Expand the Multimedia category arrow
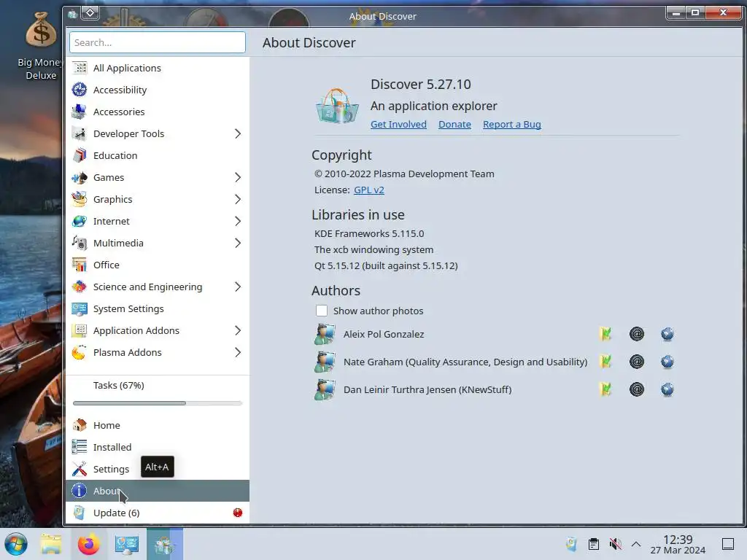Screen dimensions: 747x560 coord(238,244)
